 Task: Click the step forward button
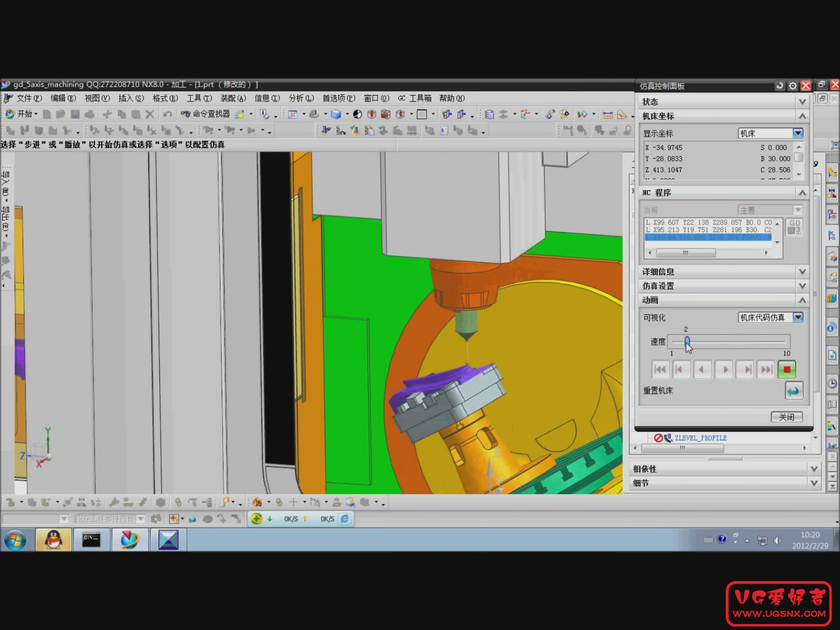pyautogui.click(x=745, y=369)
